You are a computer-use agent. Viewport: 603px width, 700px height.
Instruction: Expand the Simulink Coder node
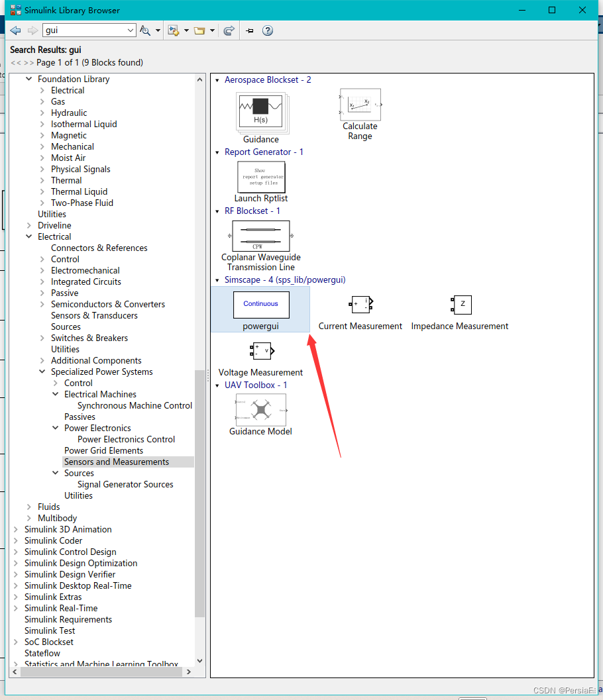point(16,540)
